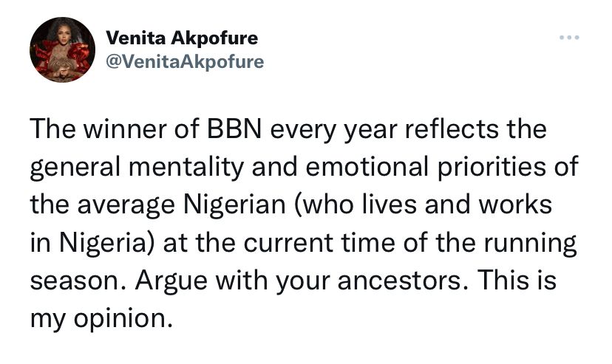Click the text 'Nigeria)' in the fourth line
612x364 pixels.
coord(107,242)
